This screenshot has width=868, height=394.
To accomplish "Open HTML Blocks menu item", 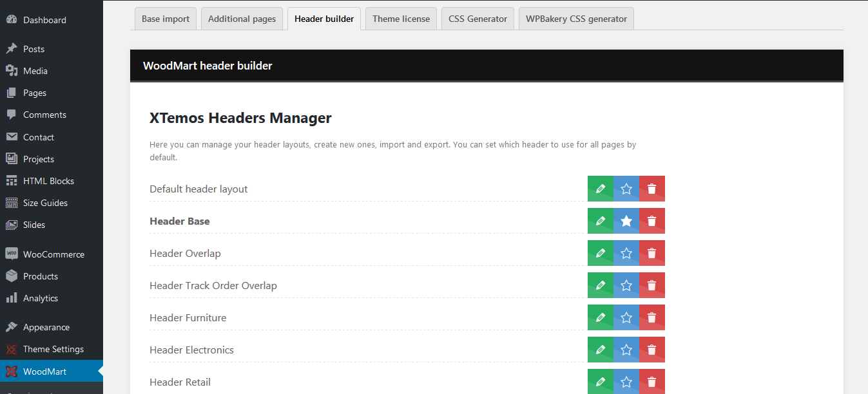I will pos(52,181).
